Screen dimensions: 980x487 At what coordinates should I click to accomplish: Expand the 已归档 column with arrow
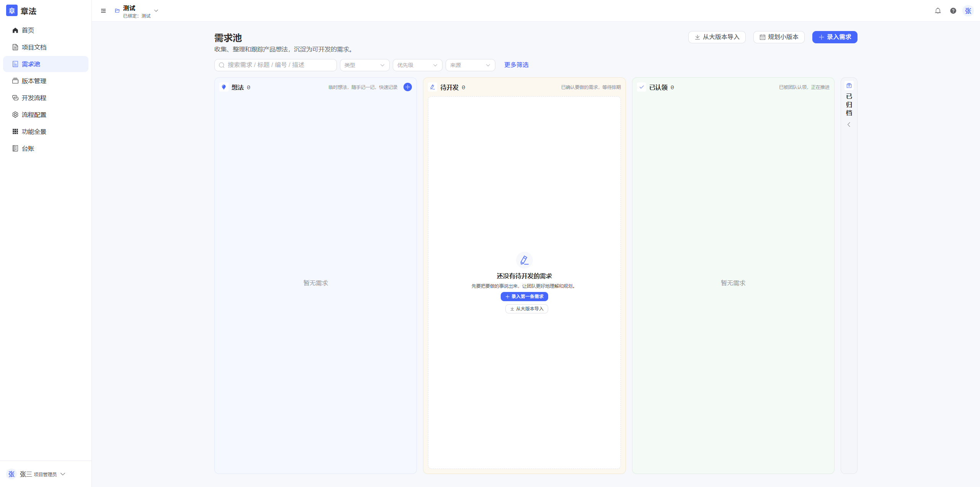[x=849, y=125]
